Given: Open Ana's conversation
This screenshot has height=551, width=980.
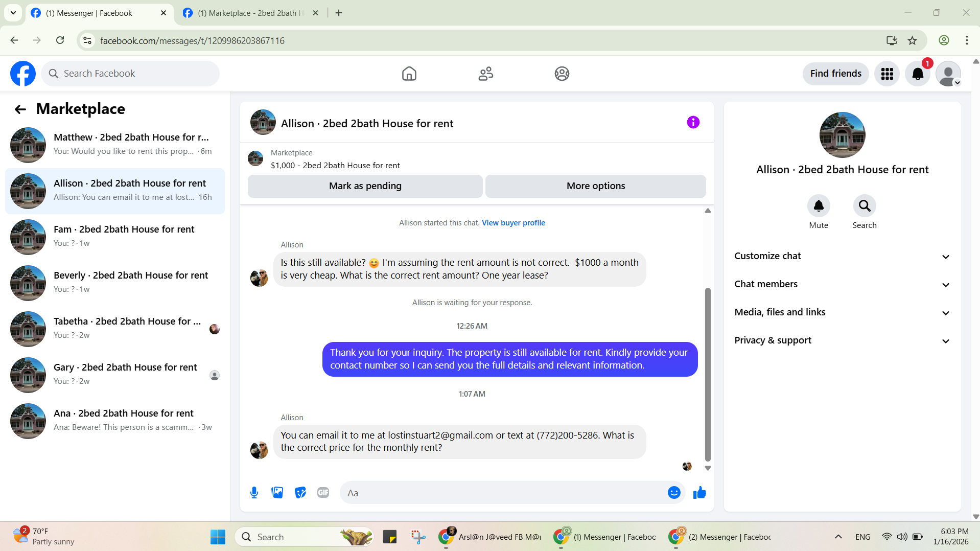Looking at the screenshot, I should [x=115, y=421].
